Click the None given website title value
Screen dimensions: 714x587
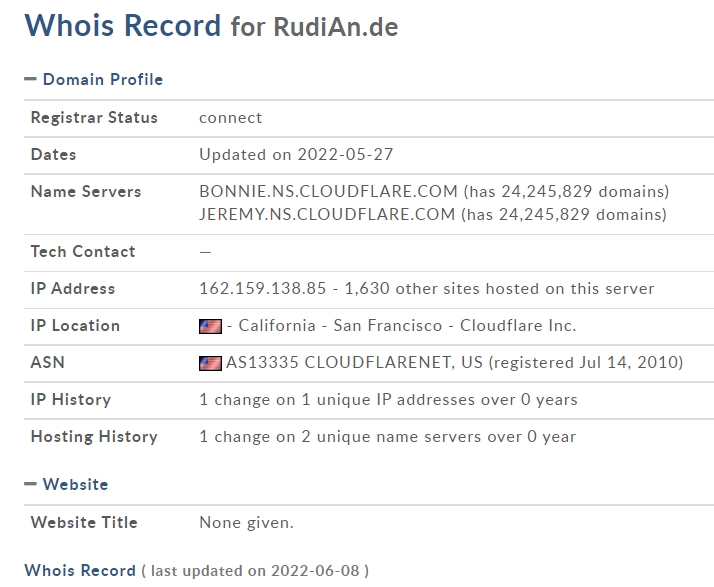tap(246, 522)
